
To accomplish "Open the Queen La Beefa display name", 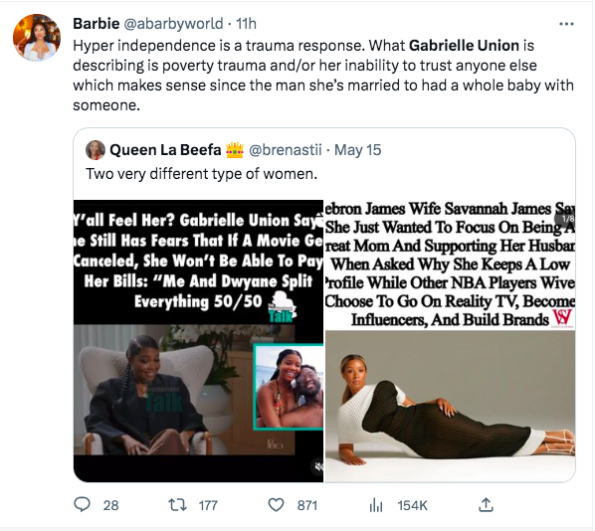I will [165, 150].
